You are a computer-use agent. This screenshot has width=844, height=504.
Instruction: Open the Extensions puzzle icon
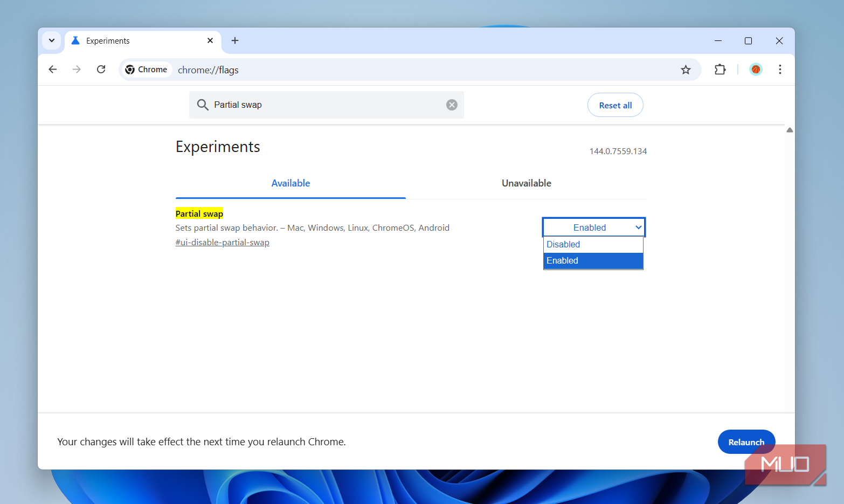click(720, 70)
